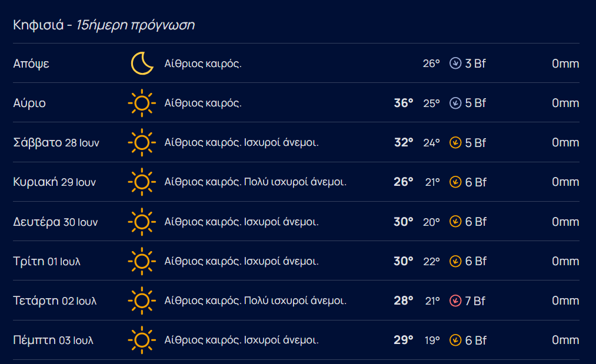Click the wind icon in the Τρίτη 01 Ιουλ row
596x364 pixels.
tap(455, 261)
